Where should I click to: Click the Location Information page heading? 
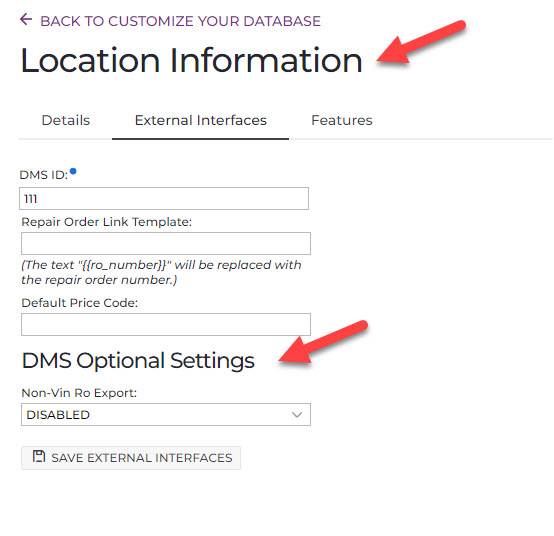(191, 61)
